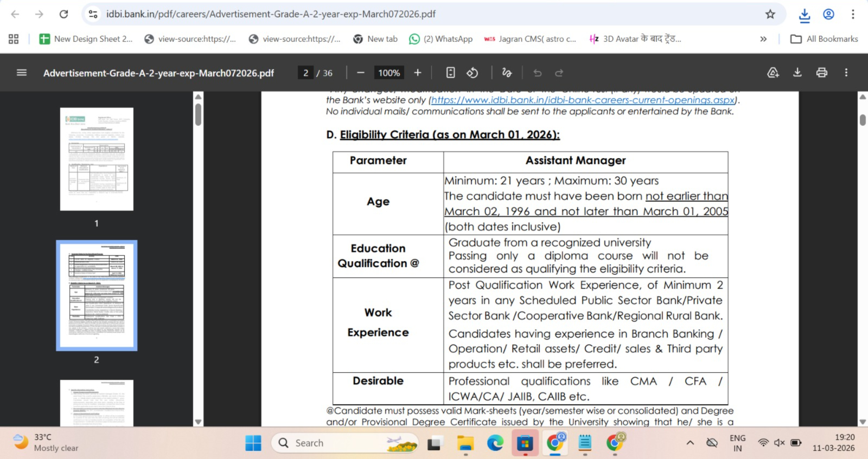This screenshot has height=459, width=868.
Task: Download the PDF from the viewer toolbar
Action: tap(797, 73)
